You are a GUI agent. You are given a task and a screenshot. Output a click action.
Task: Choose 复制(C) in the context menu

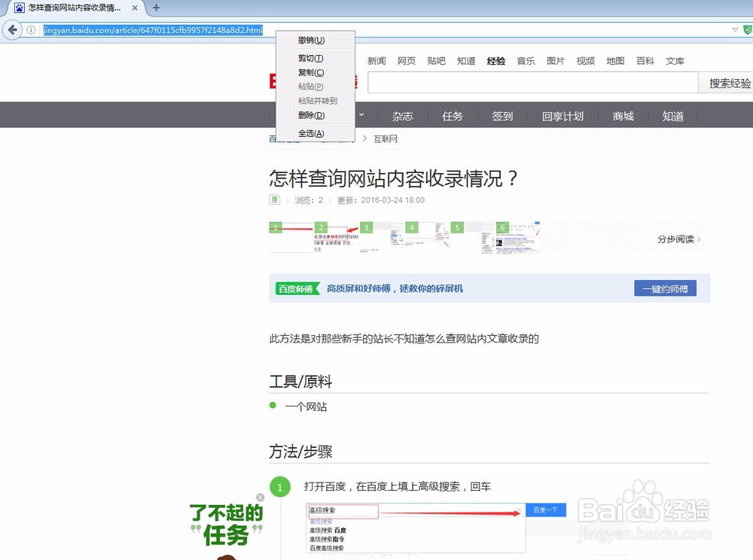click(x=316, y=72)
